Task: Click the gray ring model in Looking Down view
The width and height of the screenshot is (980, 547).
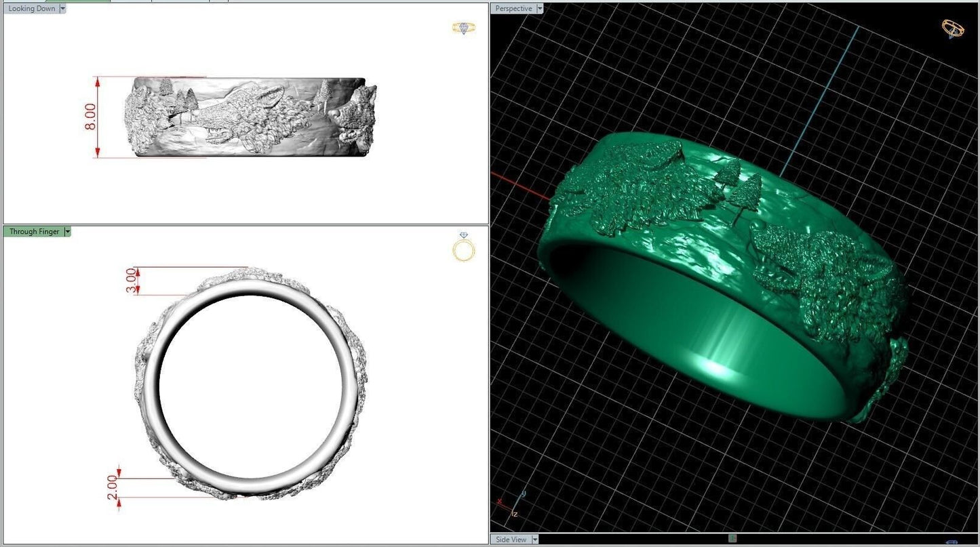Action: coord(250,117)
